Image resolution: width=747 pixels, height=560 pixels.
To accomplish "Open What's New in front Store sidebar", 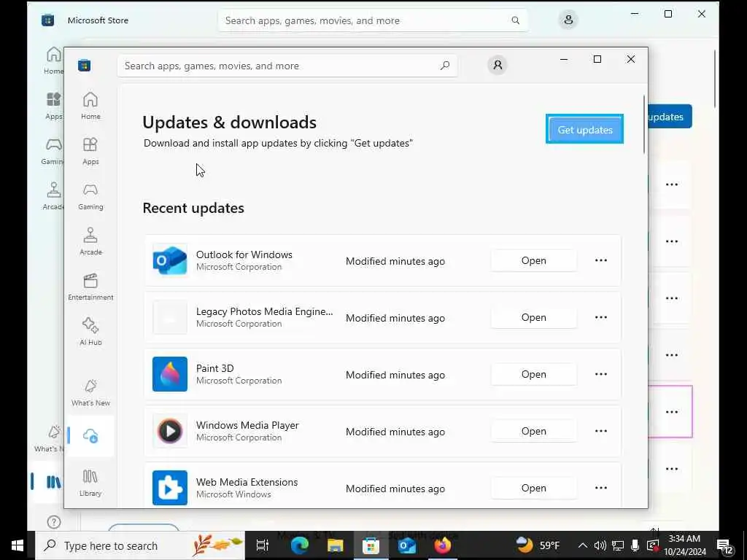I will pyautogui.click(x=90, y=393).
